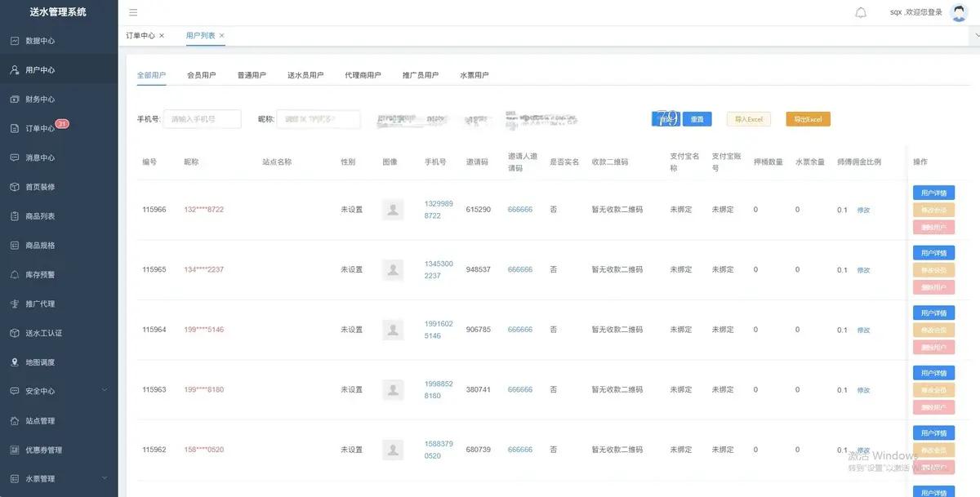The width and height of the screenshot is (980, 497).
Task: Click the avatar image of user 115965
Action: (393, 269)
